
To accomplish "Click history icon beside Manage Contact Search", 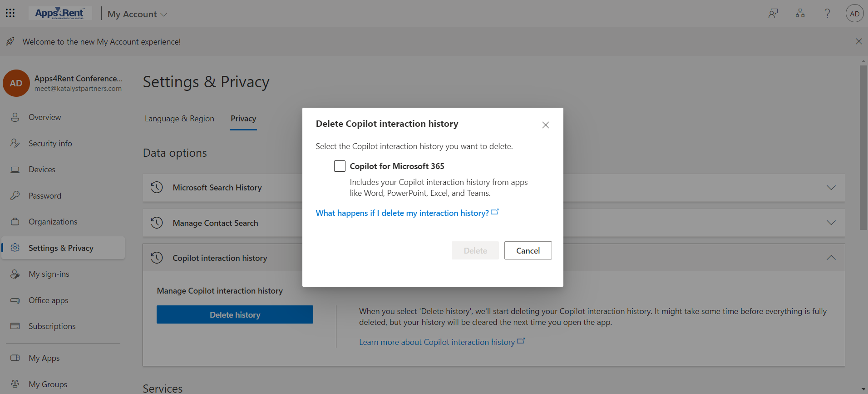I will coord(157,223).
